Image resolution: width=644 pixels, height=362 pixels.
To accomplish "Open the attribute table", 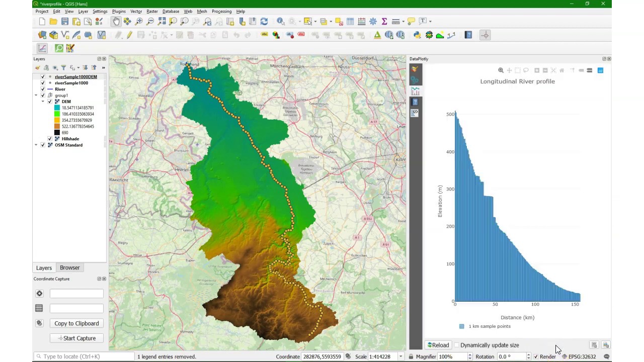I will click(350, 21).
